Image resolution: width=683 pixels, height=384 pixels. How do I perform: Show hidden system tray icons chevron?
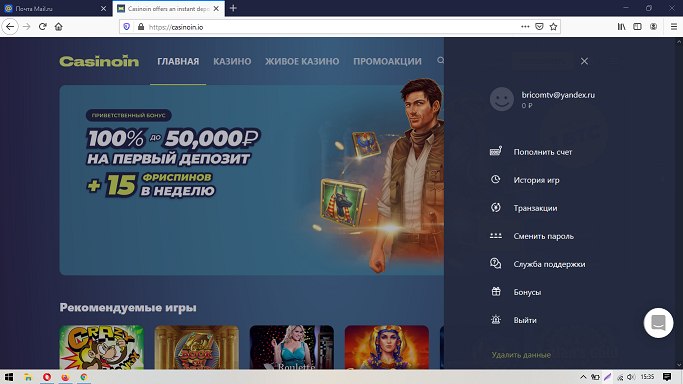[583, 377]
